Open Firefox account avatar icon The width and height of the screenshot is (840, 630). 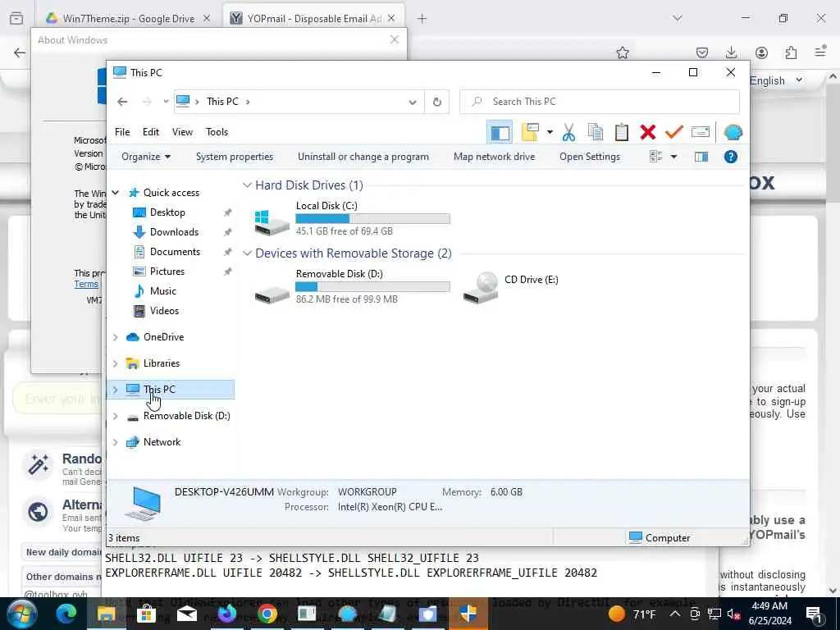761,52
